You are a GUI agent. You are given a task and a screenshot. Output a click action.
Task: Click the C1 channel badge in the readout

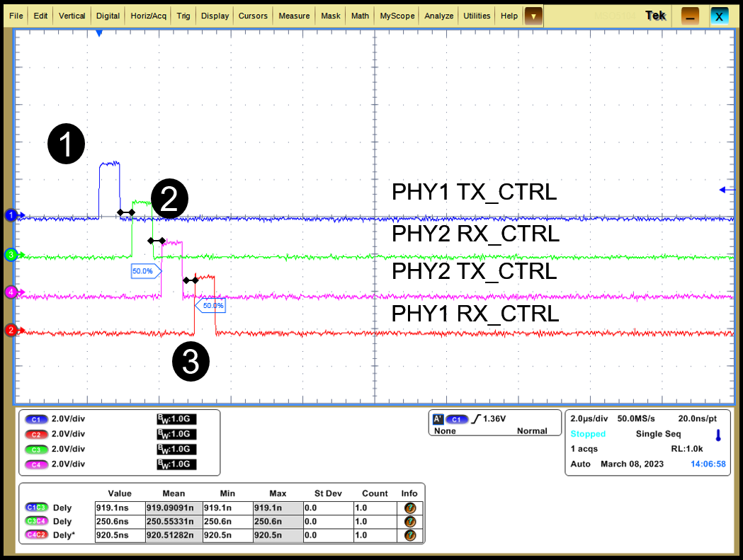[x=35, y=418]
